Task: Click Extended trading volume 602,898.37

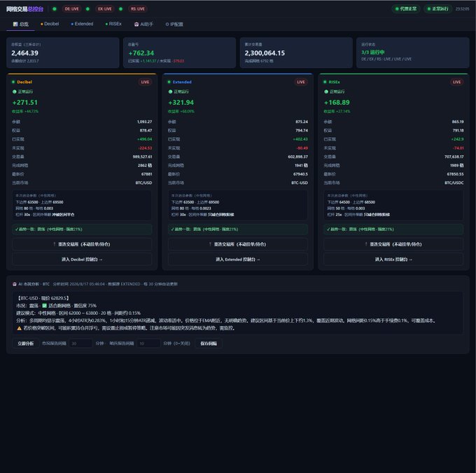Action: click(297, 157)
